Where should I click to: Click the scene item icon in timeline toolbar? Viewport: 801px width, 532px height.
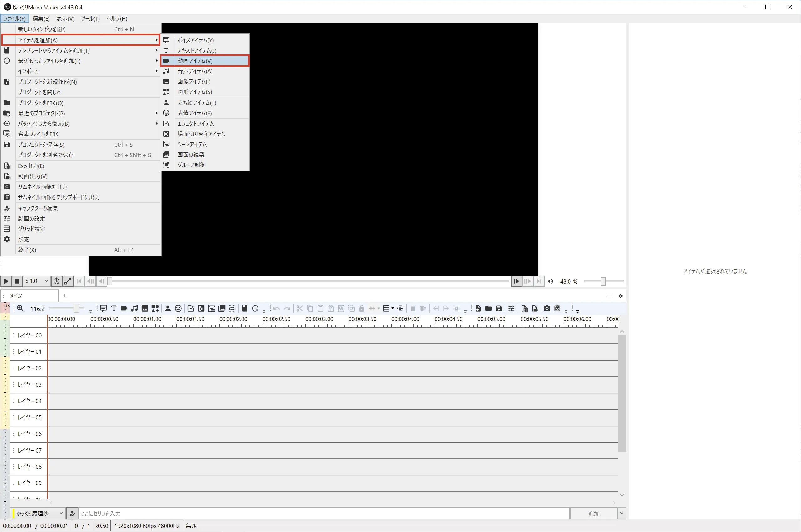coord(212,309)
